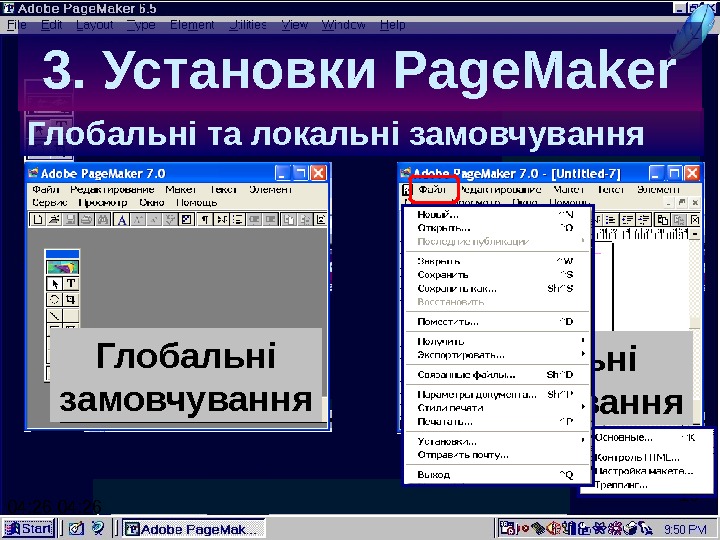Click vertical scrollbar in Untitled-7 window

[696, 326]
